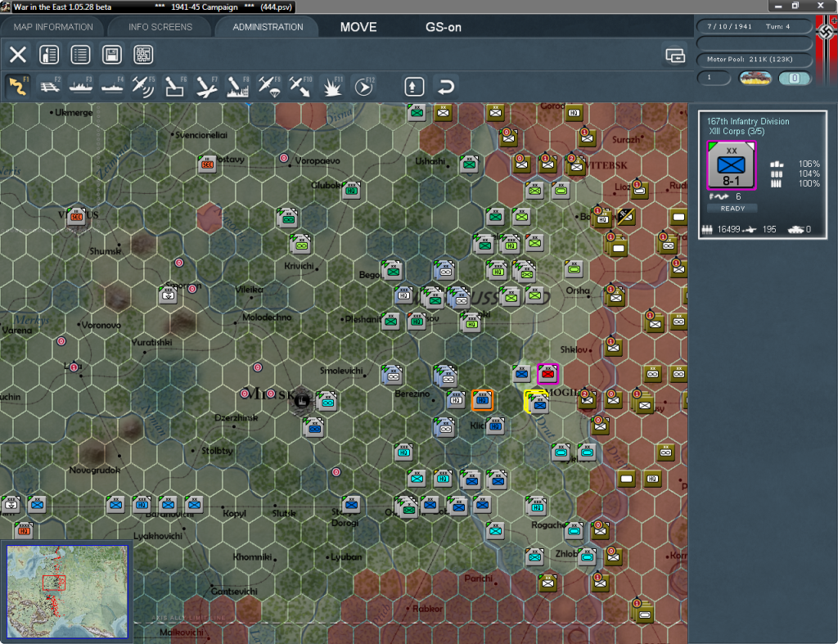Click the 16499 men count
The height and width of the screenshot is (644, 838).
tap(728, 229)
